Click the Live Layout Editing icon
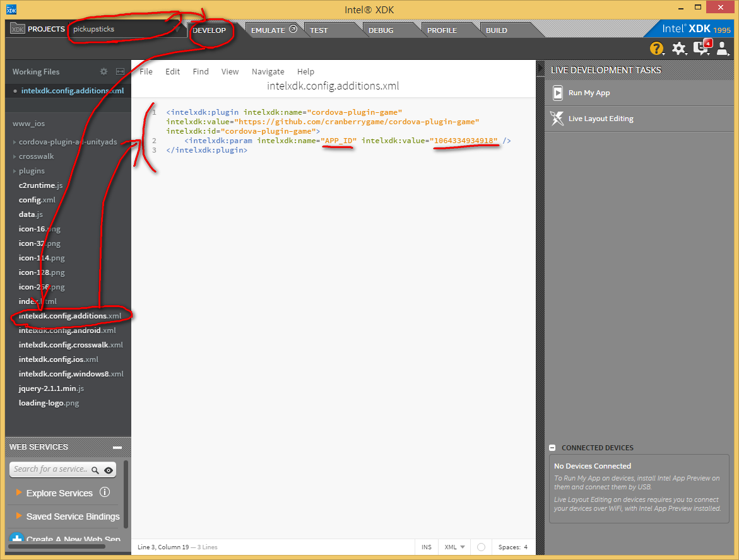The width and height of the screenshot is (739, 560). [557, 118]
